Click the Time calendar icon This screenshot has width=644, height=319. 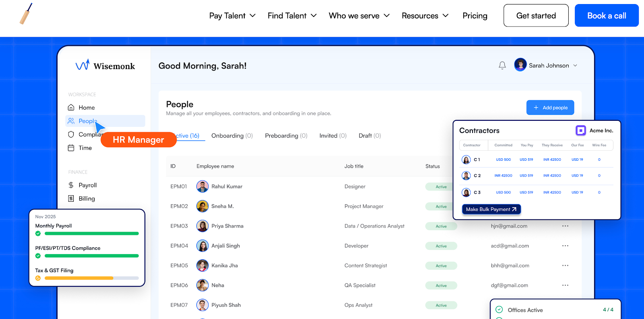coord(71,148)
